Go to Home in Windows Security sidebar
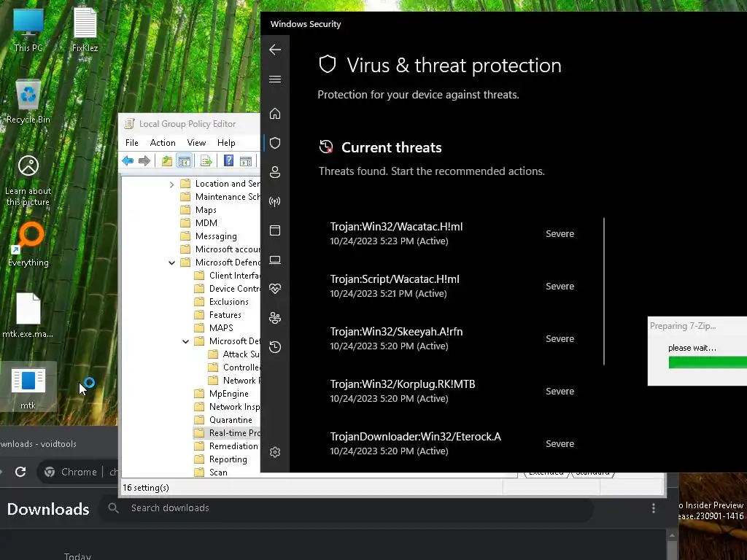 (275, 114)
